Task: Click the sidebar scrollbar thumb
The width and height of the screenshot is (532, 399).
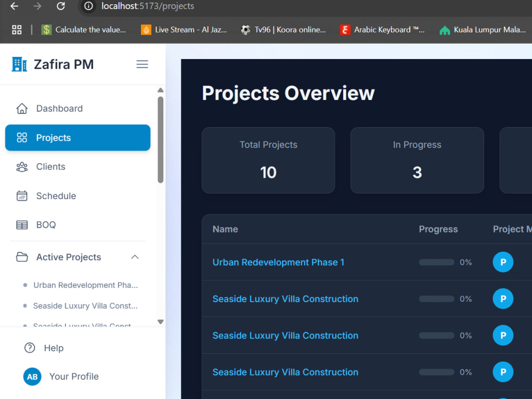Action: click(161, 140)
